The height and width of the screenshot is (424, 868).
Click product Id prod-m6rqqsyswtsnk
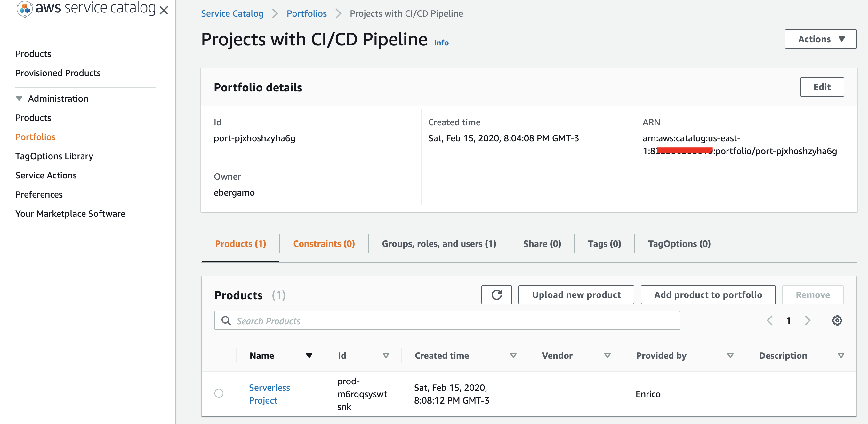point(362,394)
